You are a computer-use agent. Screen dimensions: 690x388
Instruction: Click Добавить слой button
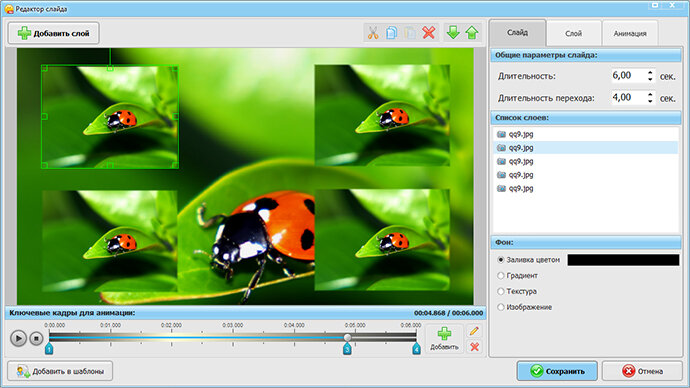point(53,33)
